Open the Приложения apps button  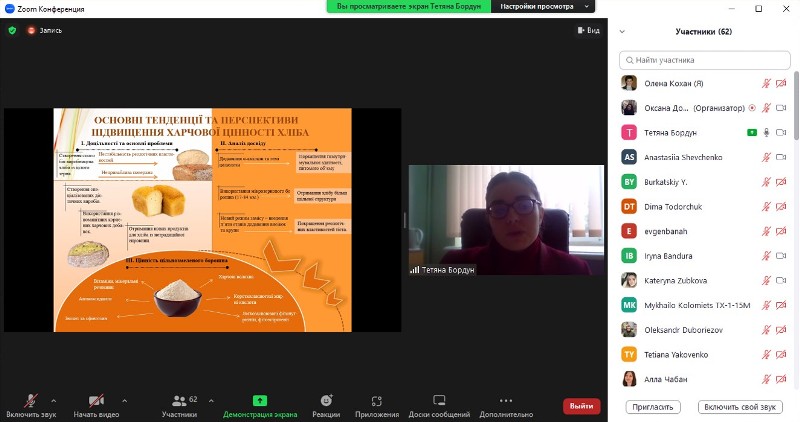377,406
